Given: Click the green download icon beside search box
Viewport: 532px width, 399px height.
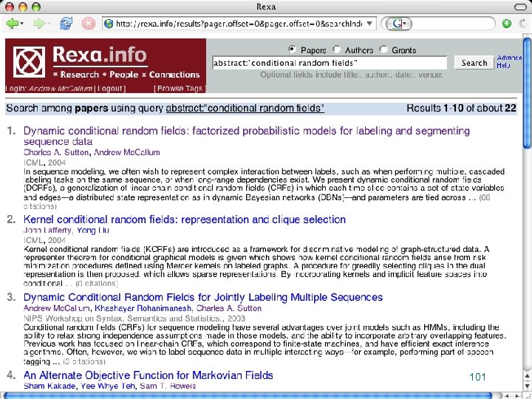Looking at the screenshot, I should [507, 24].
